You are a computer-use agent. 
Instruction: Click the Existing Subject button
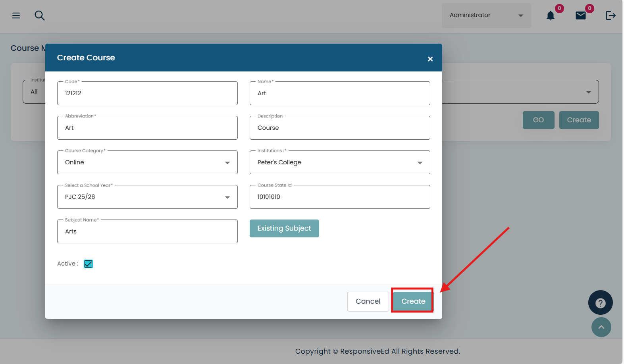point(284,229)
